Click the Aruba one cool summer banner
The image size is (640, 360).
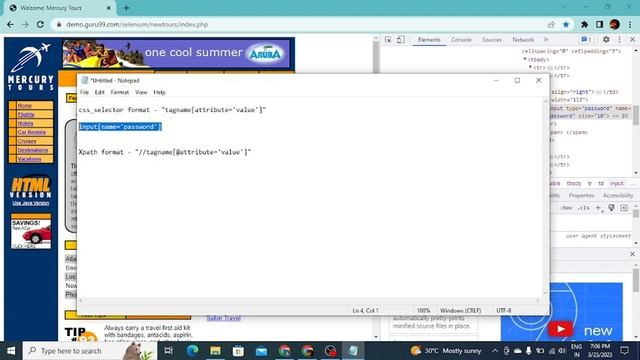[176, 53]
